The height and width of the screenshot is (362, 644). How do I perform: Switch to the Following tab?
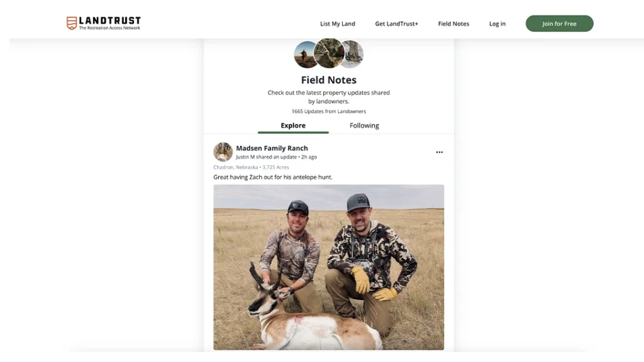(364, 125)
